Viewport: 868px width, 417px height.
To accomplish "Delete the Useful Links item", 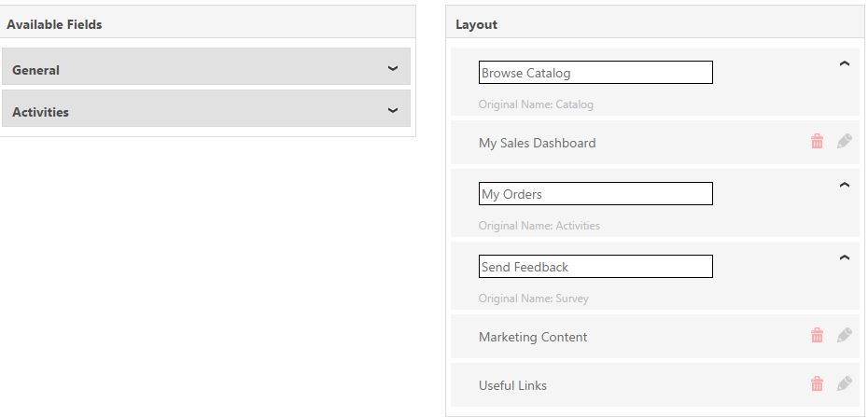I will (817, 383).
